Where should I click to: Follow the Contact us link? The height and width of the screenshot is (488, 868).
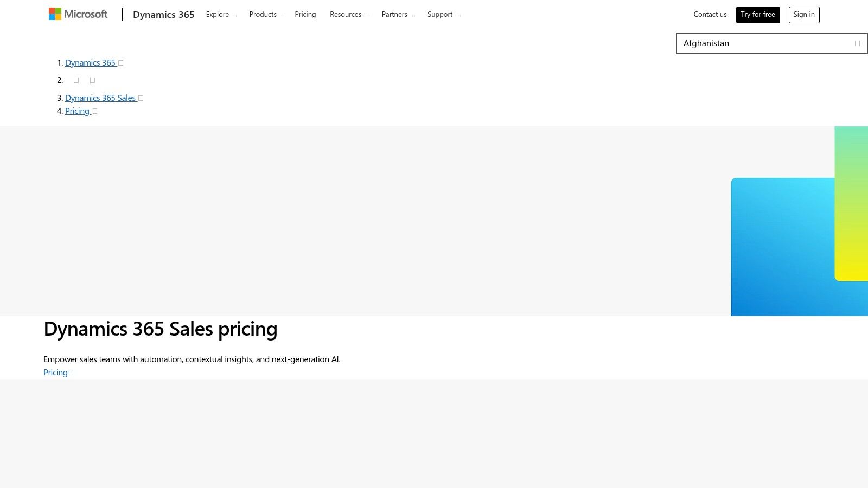pos(710,14)
